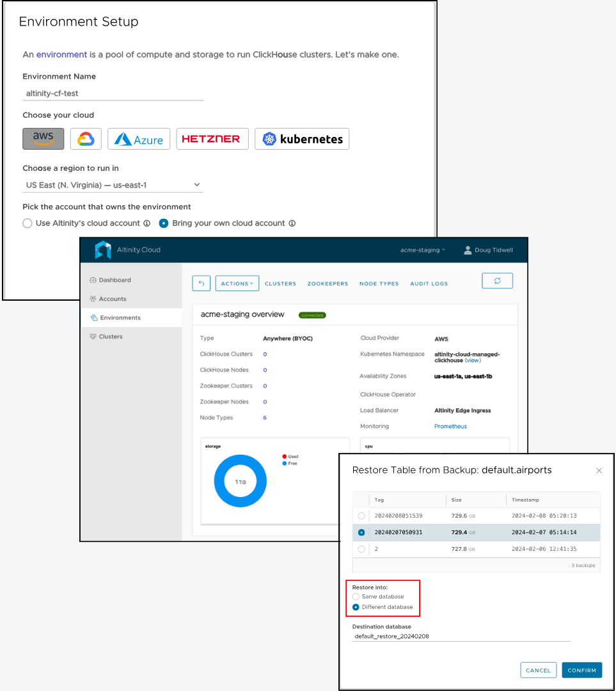Click the back arrow button in environment toolbar
Screen dimensions: 616x691
pos(201,283)
